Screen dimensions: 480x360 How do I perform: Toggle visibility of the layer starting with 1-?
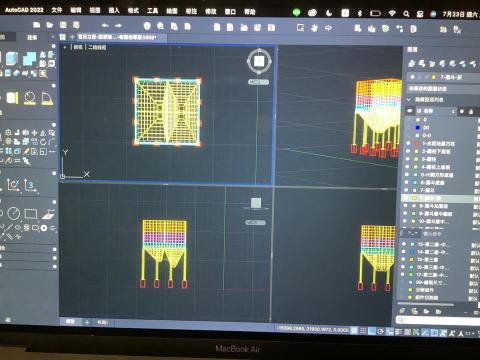408,143
